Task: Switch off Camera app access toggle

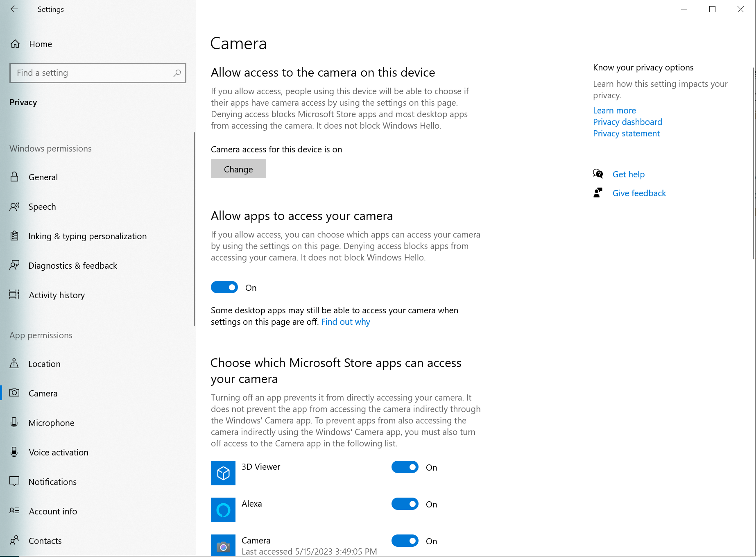Action: [405, 541]
